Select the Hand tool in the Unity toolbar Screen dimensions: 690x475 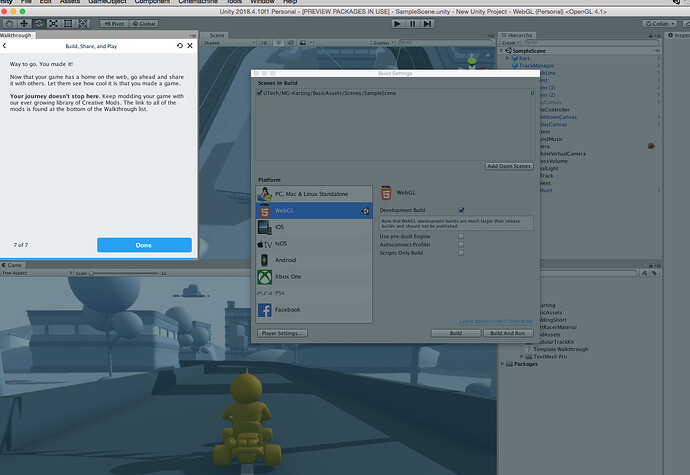9,24
